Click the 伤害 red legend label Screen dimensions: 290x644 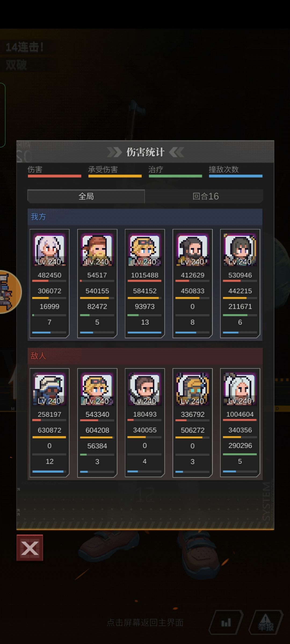(35, 169)
